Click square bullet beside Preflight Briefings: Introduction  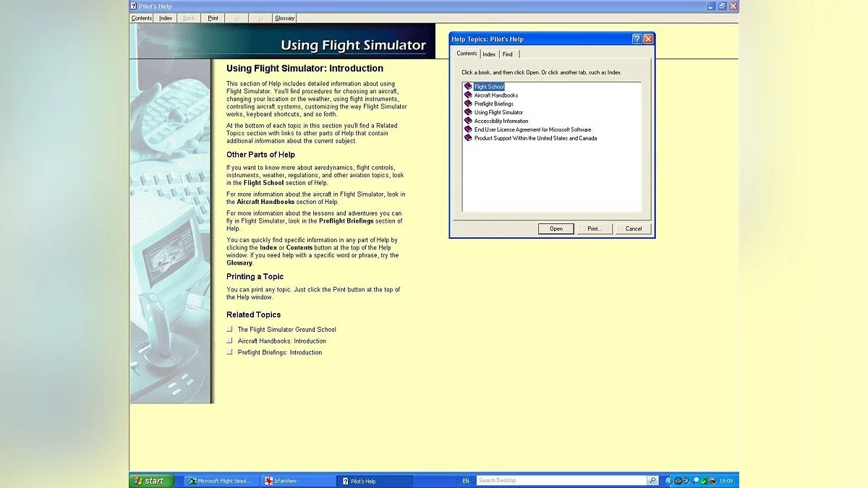tap(230, 352)
